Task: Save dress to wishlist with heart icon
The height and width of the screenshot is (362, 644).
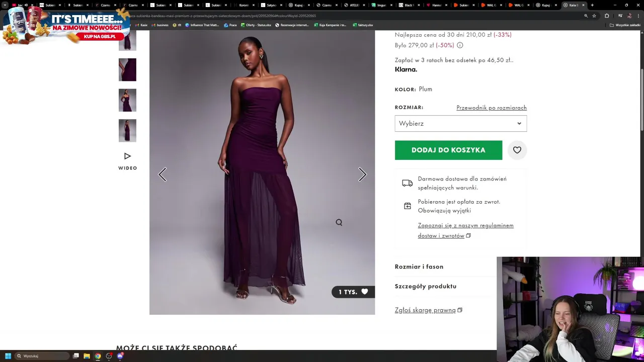Action: (x=517, y=150)
